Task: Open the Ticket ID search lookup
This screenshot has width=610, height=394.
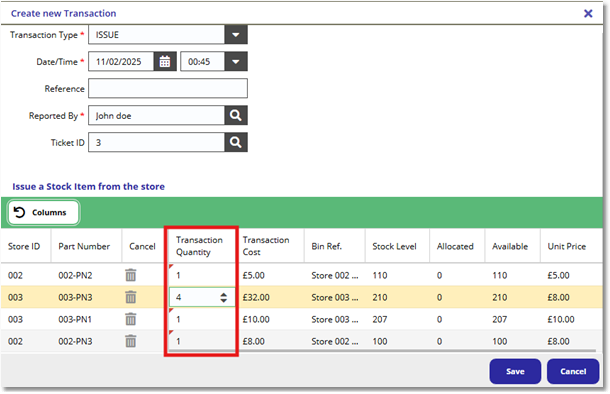Action: (236, 142)
